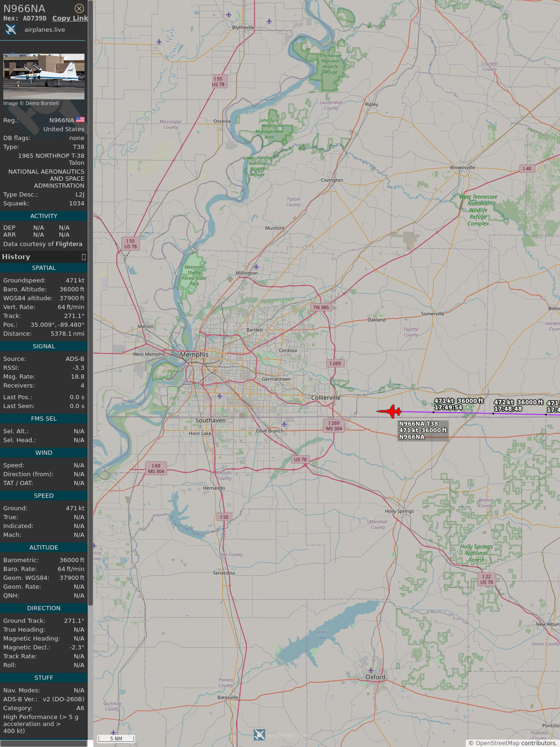This screenshot has height=747, width=560.
Task: Click the info panel horizontal scrollbar
Action: [44, 743]
